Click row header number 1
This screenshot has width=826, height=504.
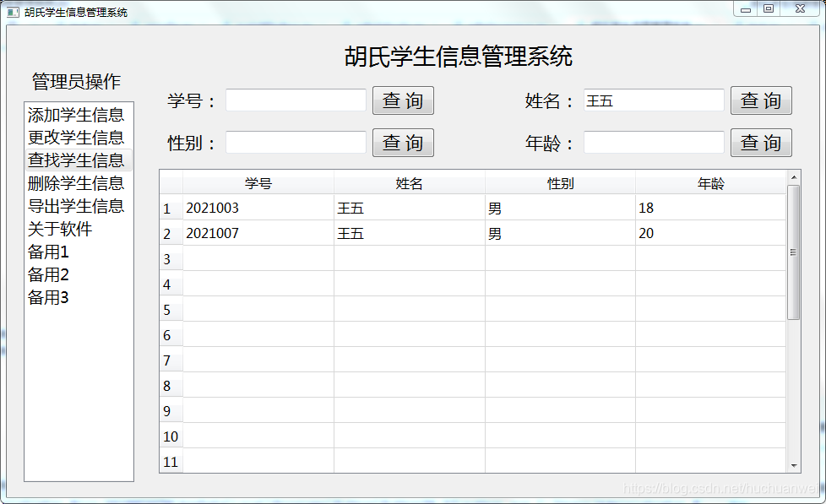[x=171, y=209]
